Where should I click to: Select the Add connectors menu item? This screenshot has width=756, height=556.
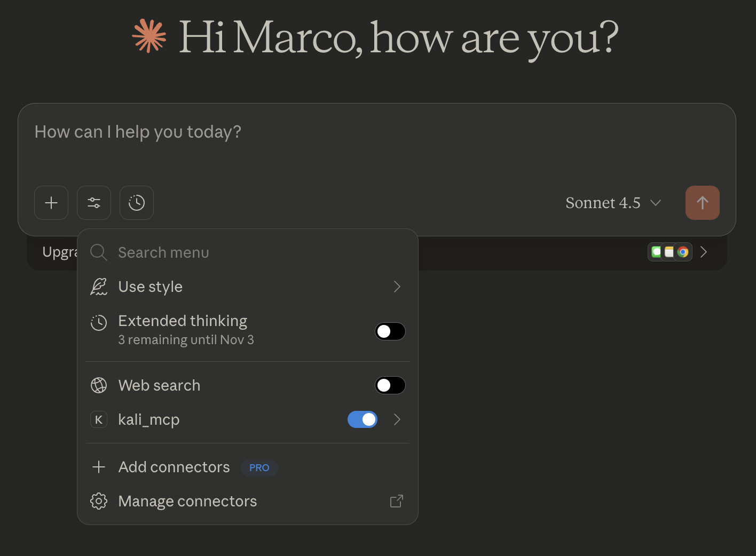pos(174,467)
